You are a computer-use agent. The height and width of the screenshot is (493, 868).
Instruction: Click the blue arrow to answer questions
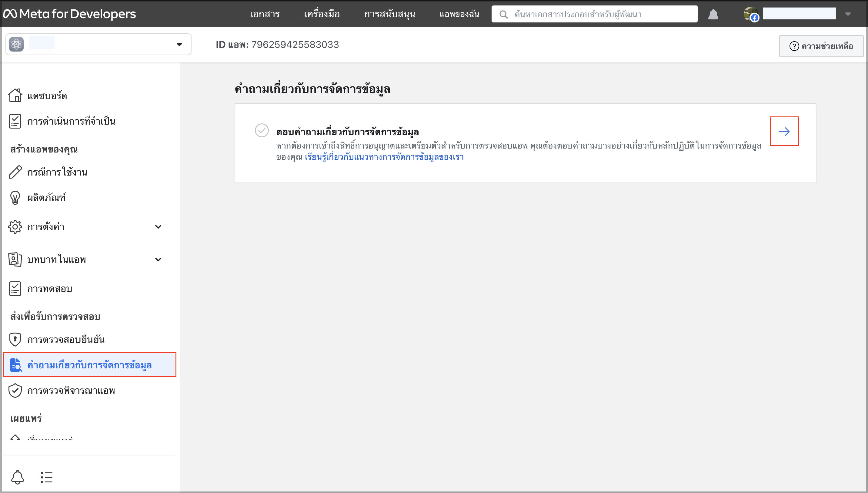pyautogui.click(x=784, y=131)
